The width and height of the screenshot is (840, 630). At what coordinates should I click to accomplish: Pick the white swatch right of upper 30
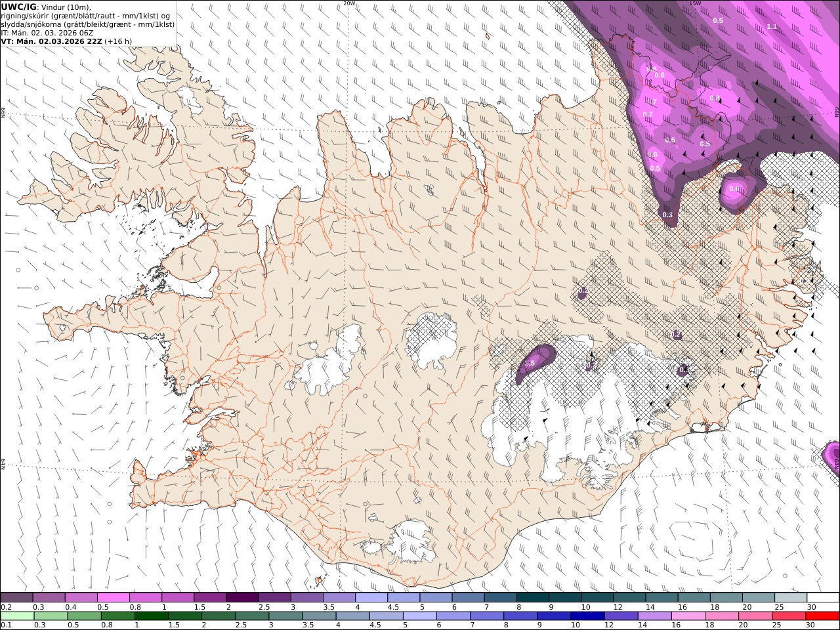[x=824, y=597]
